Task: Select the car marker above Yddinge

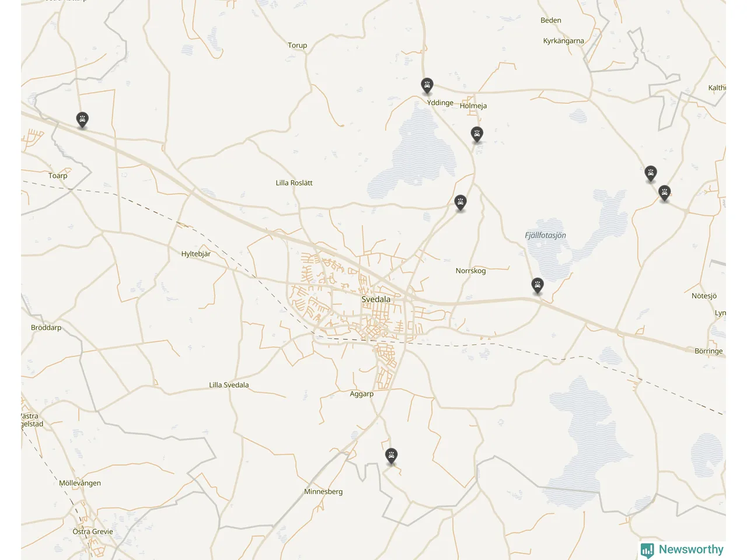Action: click(427, 86)
